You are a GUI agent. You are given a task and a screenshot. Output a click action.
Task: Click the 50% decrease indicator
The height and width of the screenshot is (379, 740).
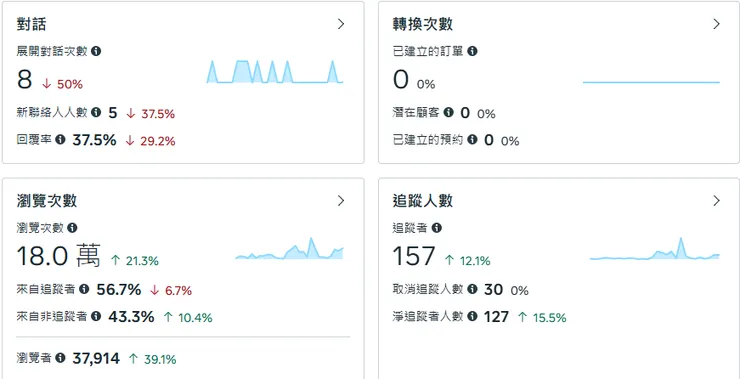click(62, 84)
